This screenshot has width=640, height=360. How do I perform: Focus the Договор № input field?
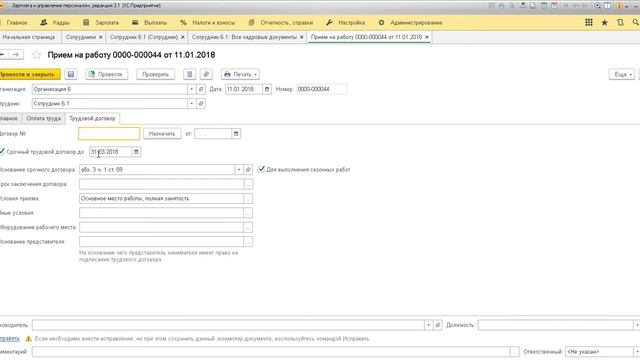click(x=109, y=133)
